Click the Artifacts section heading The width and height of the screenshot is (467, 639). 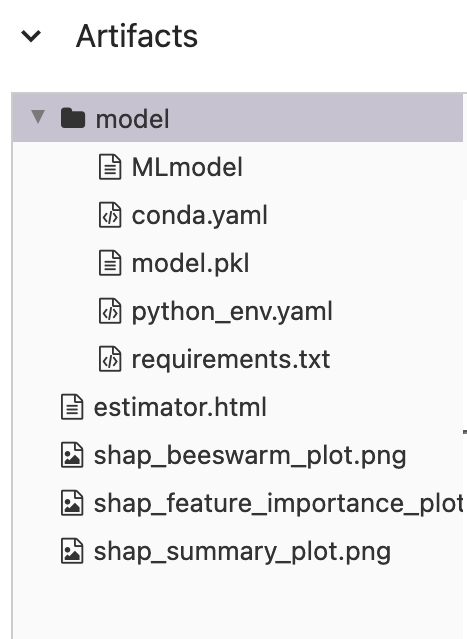point(137,36)
